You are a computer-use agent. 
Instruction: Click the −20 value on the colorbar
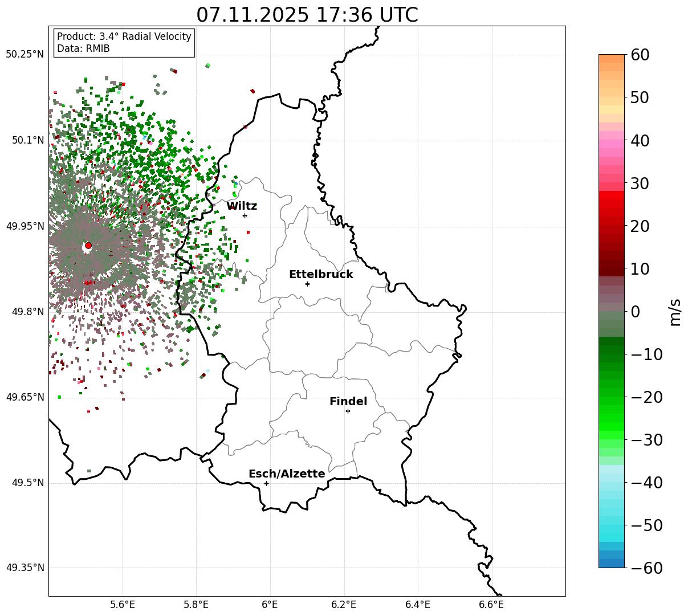(646, 397)
